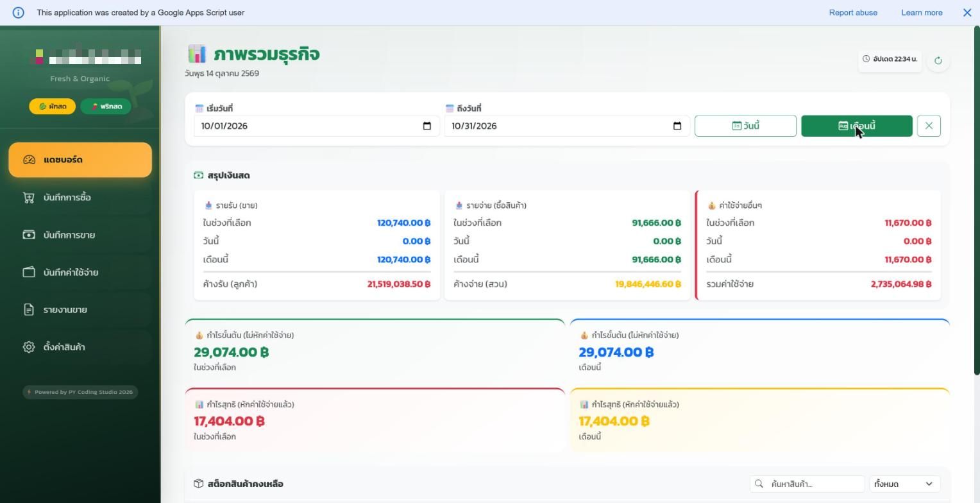
Task: Open the start date calendar picker icon
Action: [x=427, y=126]
